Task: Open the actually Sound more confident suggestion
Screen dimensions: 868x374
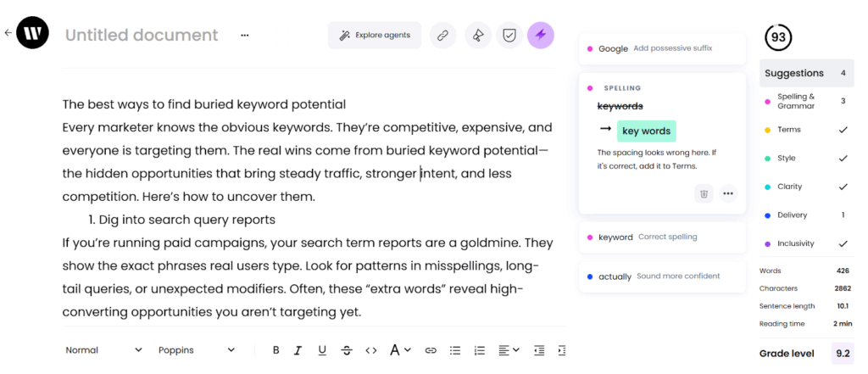Action: (662, 276)
